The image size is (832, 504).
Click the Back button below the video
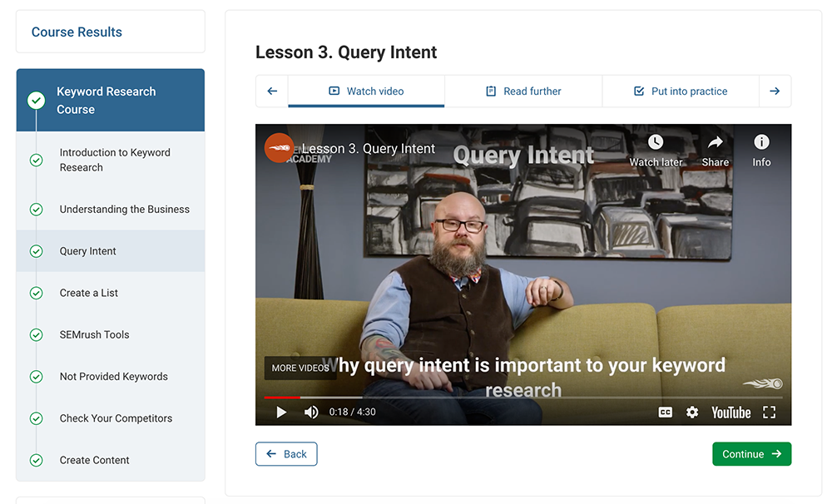tap(286, 454)
